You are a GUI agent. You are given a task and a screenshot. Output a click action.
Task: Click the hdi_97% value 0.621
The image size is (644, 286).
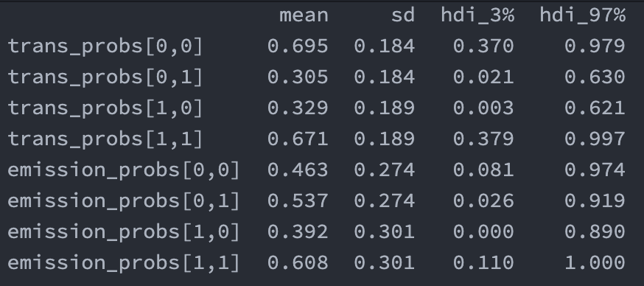click(595, 108)
